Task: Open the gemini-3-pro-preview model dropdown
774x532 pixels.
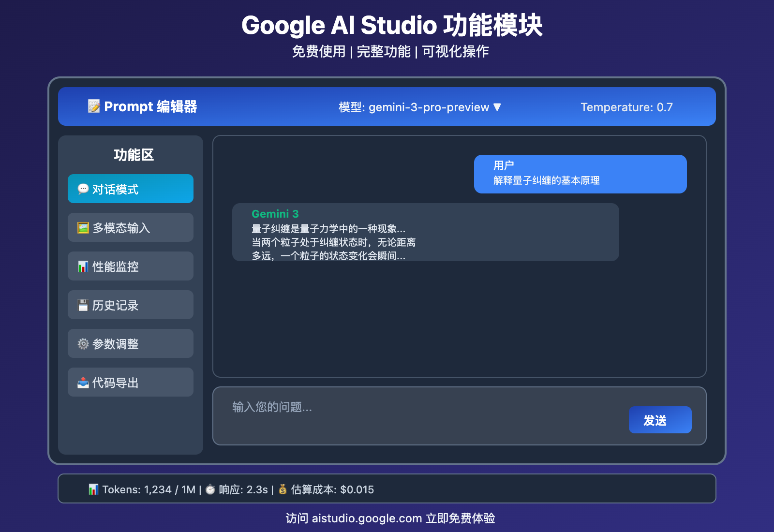Action: 419,108
